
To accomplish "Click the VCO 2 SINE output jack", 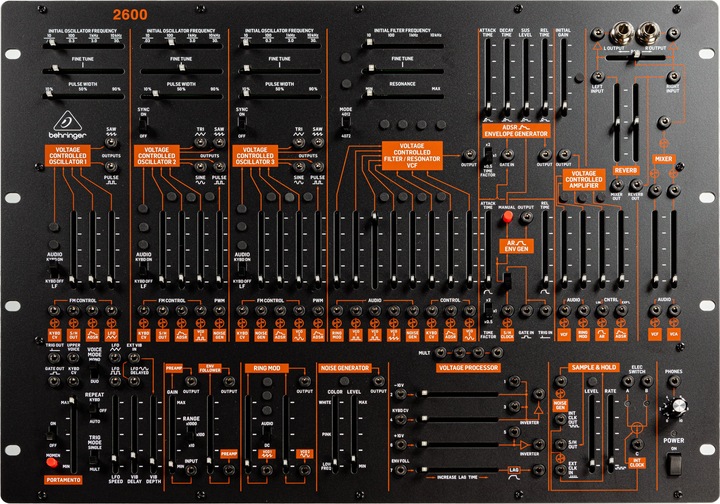I will click(x=200, y=167).
